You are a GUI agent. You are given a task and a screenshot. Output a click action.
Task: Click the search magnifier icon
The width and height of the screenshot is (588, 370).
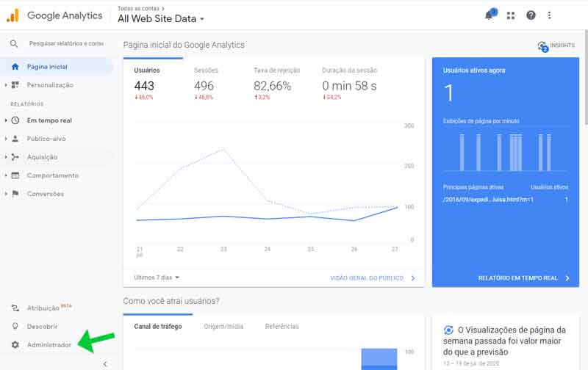(14, 44)
